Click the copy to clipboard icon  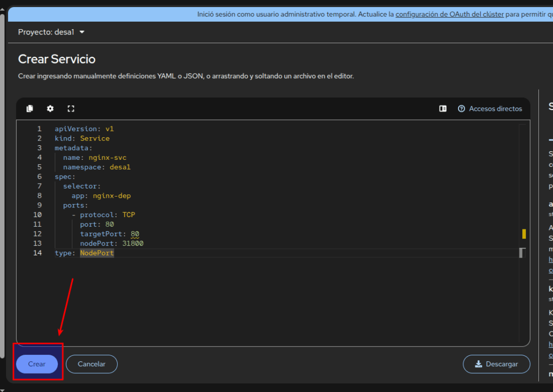(x=30, y=109)
